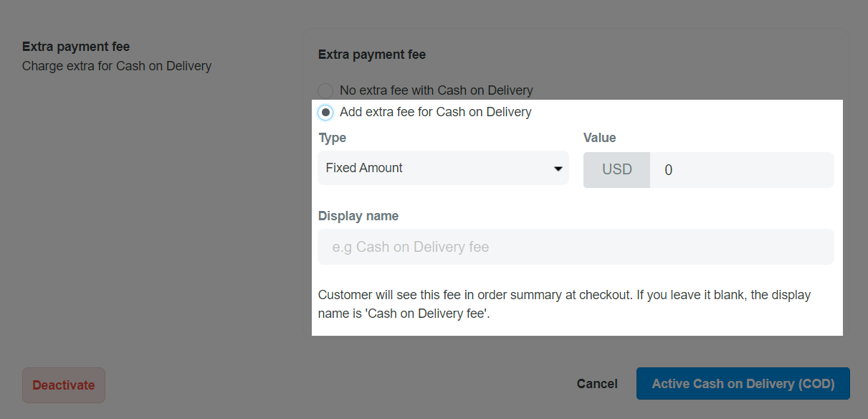Focus the Display name text field

[576, 247]
